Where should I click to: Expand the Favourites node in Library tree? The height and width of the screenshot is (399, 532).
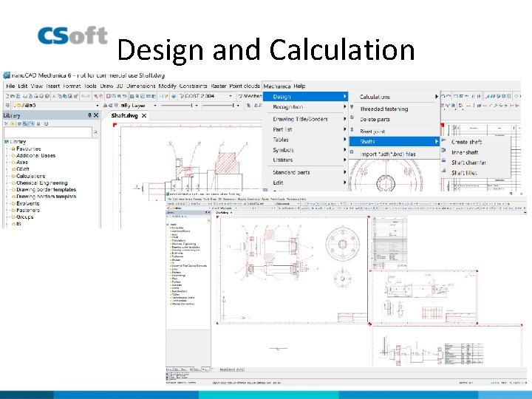coord(7,149)
